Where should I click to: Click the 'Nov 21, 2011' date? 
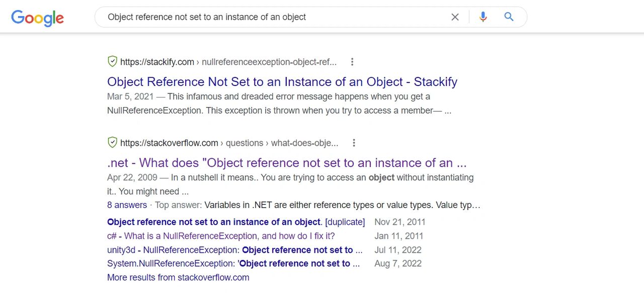(x=400, y=222)
